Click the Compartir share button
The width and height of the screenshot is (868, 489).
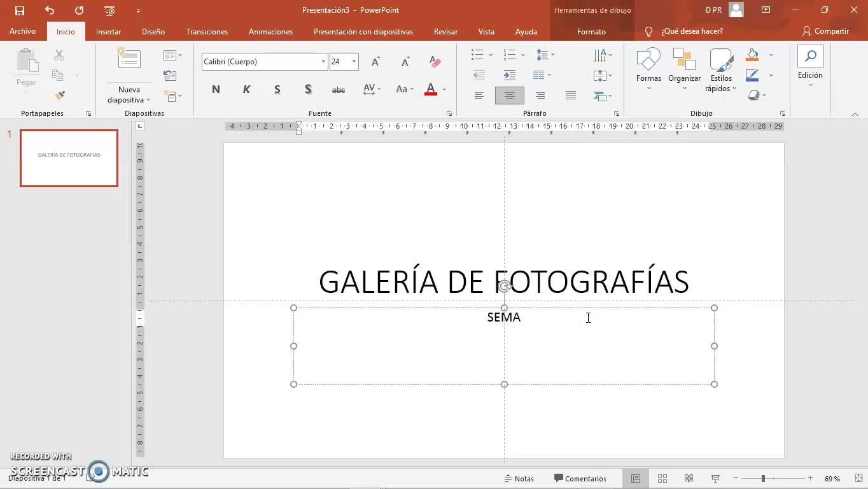pyautogui.click(x=825, y=31)
